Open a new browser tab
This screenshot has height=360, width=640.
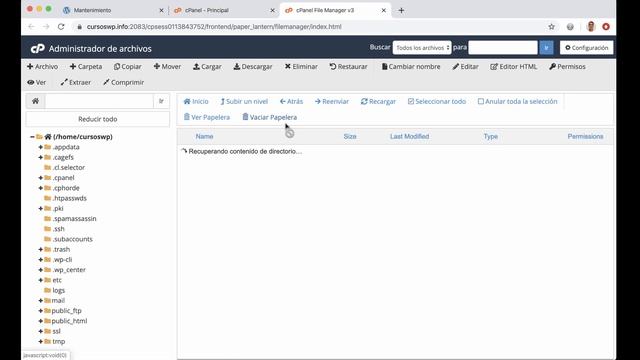(401, 11)
